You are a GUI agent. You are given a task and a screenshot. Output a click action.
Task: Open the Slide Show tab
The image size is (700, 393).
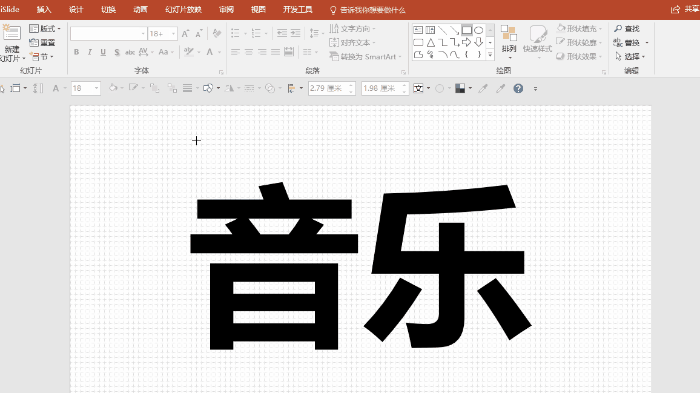(183, 9)
